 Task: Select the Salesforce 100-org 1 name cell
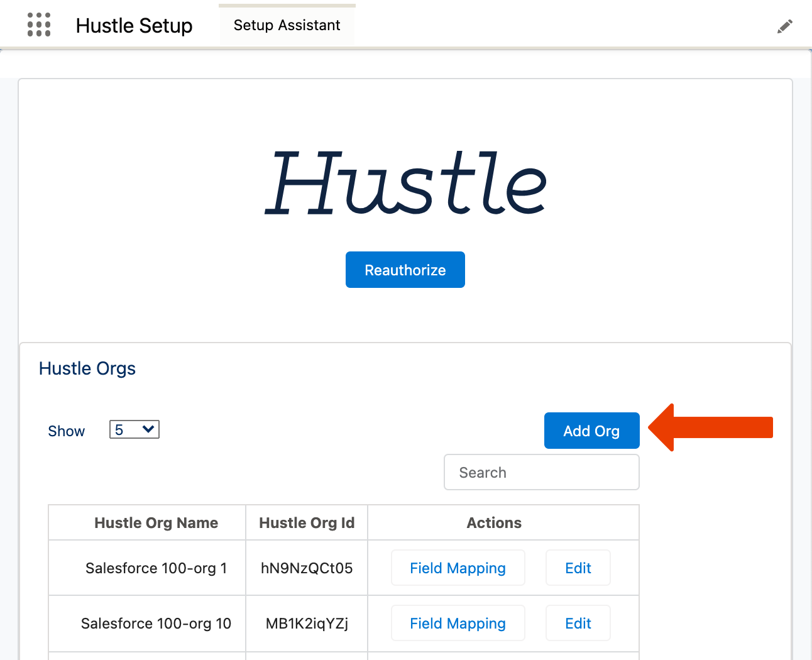point(147,568)
